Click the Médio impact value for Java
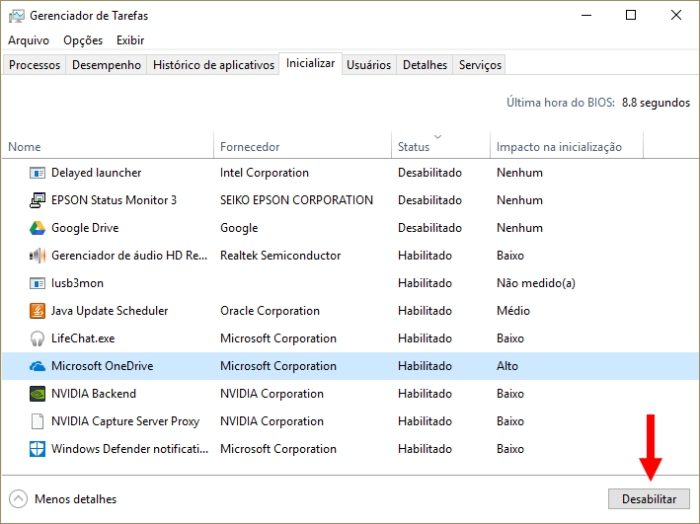The height and width of the screenshot is (524, 700). point(513,311)
